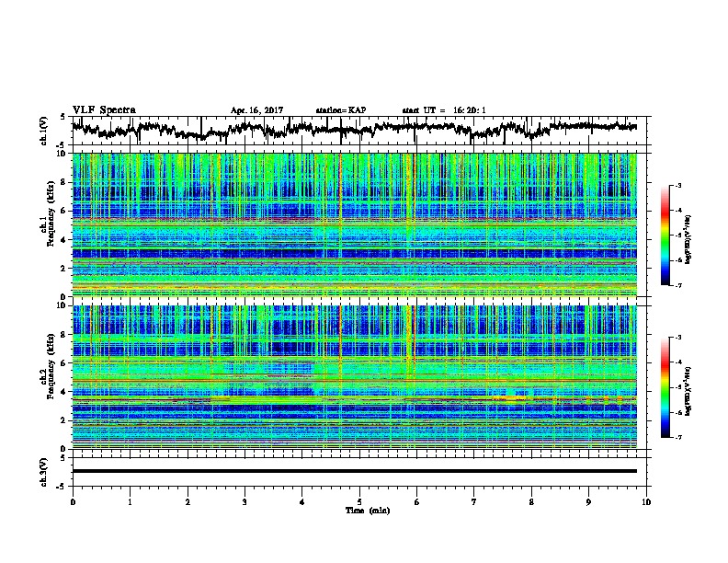Click the ch.1 "Frequency (kHz)" axis label

[51, 213]
